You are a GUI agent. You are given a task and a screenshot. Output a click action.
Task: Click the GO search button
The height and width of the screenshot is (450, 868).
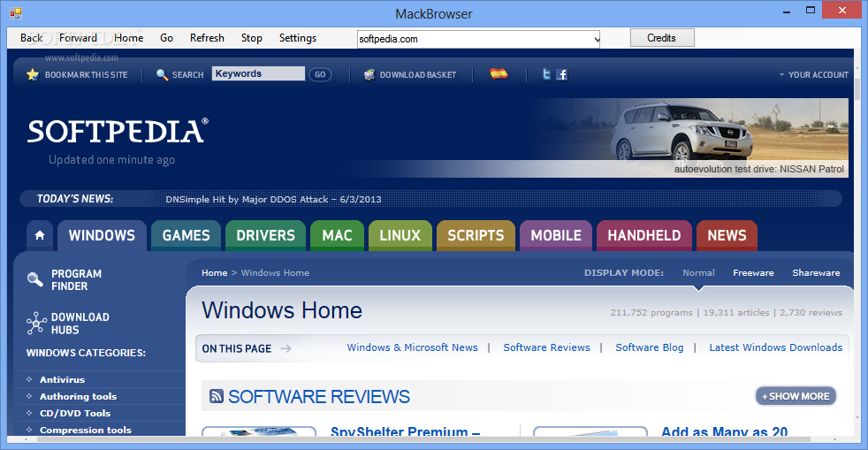[320, 75]
